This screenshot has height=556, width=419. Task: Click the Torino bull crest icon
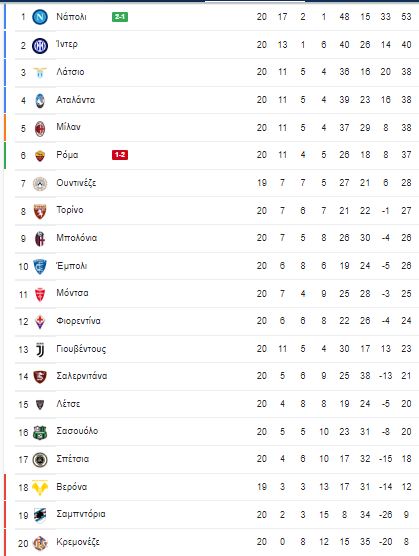coord(40,211)
